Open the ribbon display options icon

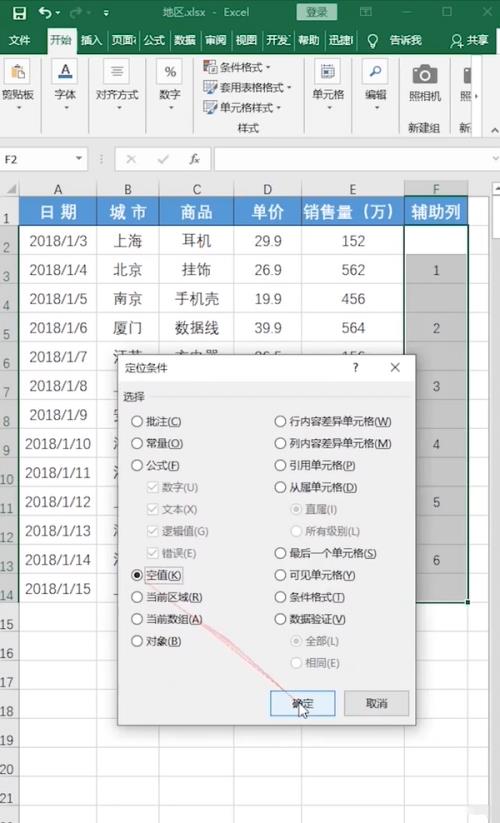point(366,12)
